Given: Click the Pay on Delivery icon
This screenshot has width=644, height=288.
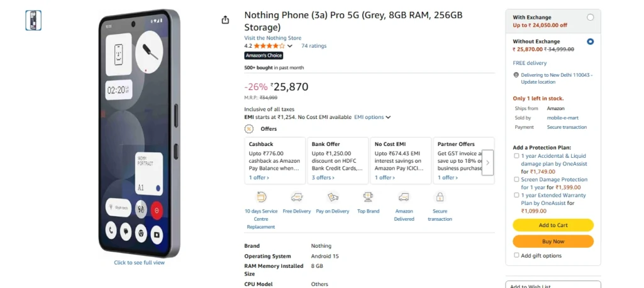Looking at the screenshot, I should [333, 197].
